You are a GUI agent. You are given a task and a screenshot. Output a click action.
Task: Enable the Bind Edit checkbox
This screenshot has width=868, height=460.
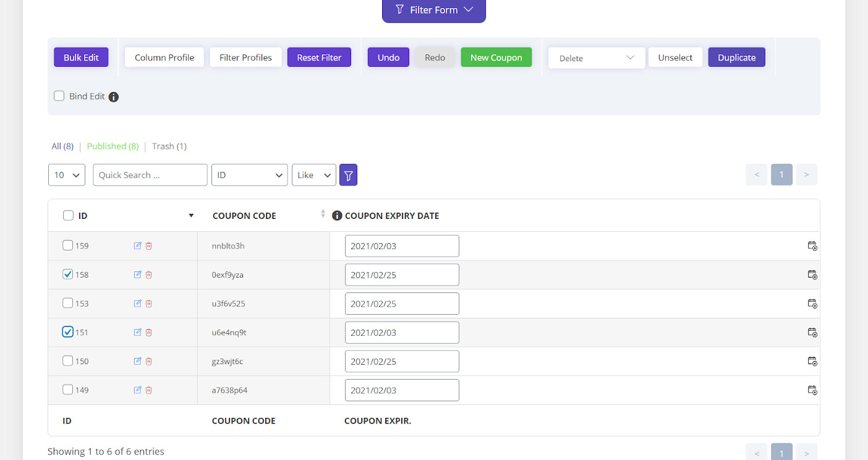tap(59, 96)
